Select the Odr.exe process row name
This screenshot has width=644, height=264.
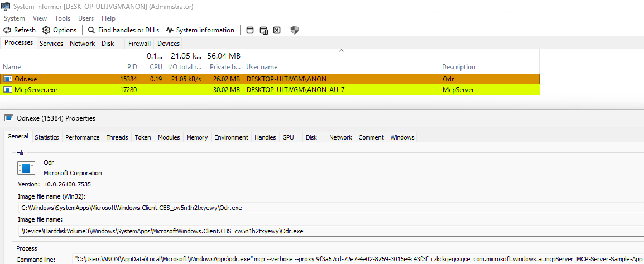coord(26,79)
